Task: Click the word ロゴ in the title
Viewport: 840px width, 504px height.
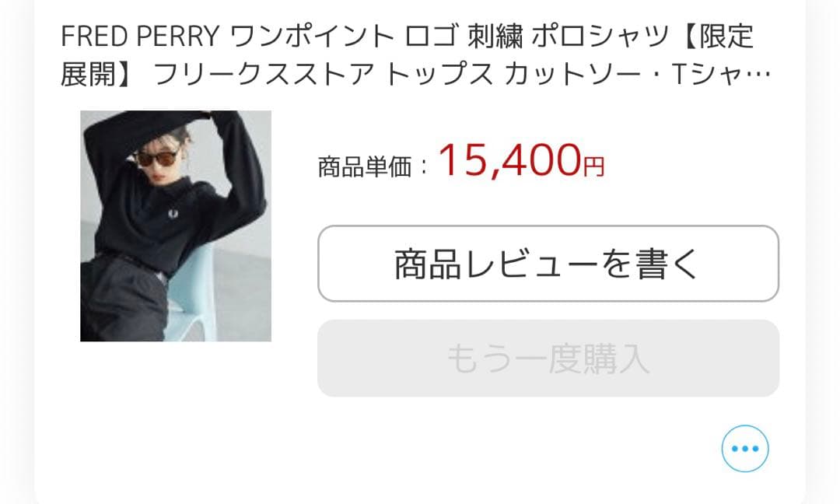Action: 431,37
